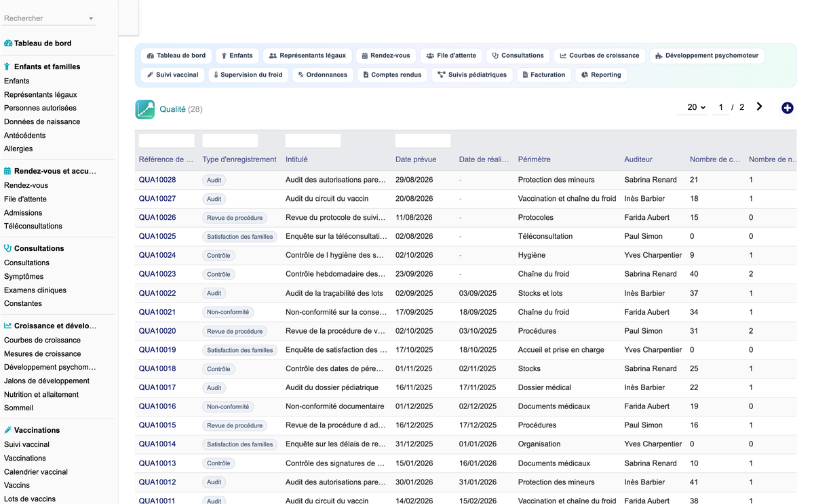This screenshot has width=814, height=504.
Task: Go to next page using the arrow
Action: click(759, 106)
